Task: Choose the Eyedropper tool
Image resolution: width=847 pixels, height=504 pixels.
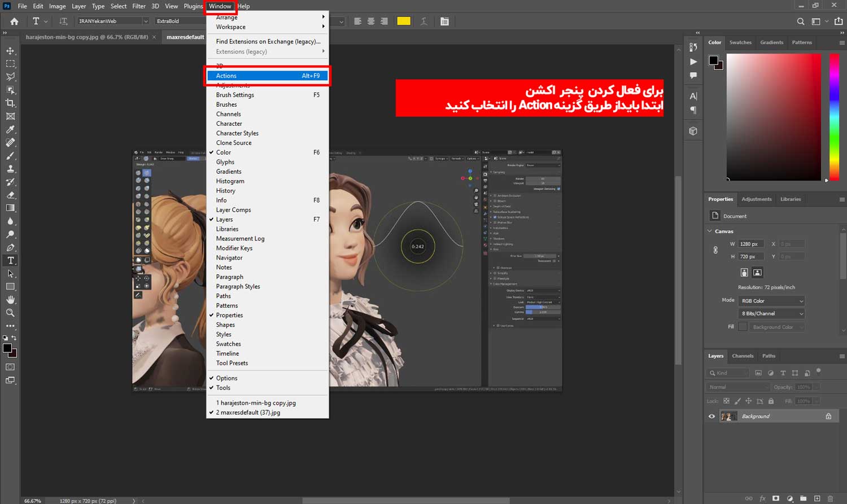Action: (10, 129)
